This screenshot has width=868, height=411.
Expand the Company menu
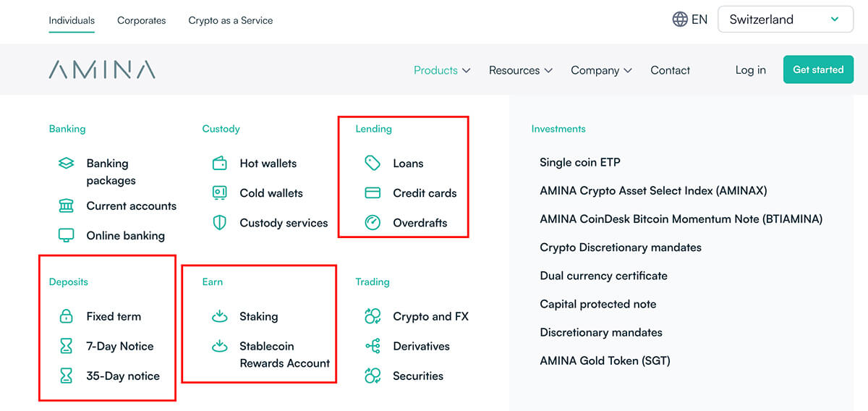pos(601,70)
